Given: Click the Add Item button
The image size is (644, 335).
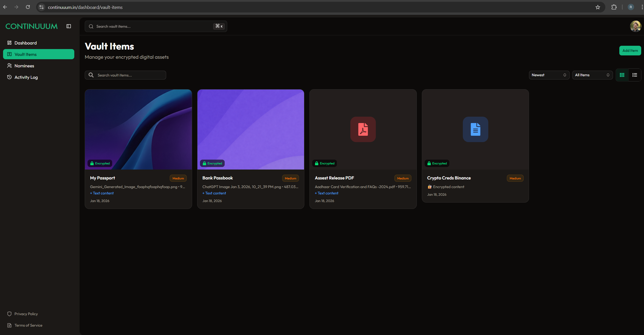Looking at the screenshot, I should (630, 51).
